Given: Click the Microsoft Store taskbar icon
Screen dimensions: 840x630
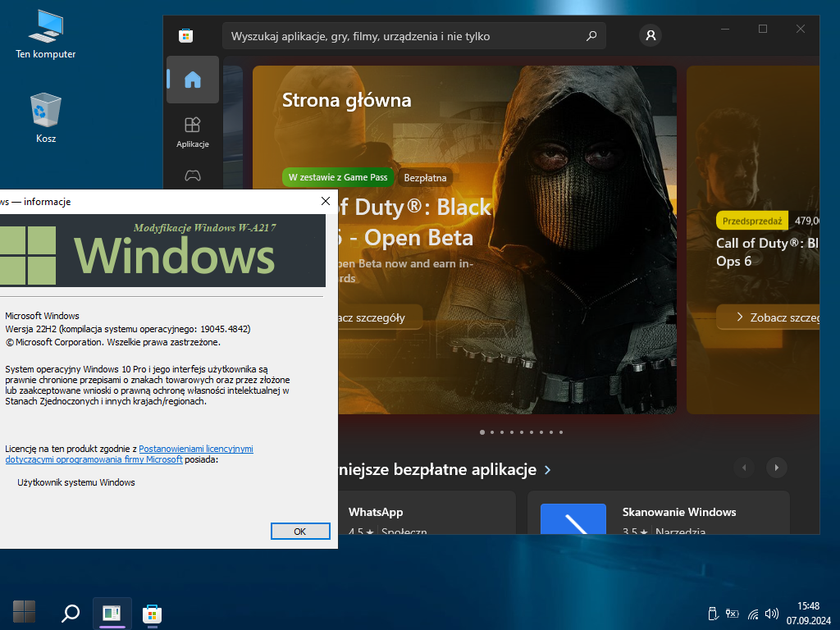Looking at the screenshot, I should [151, 613].
